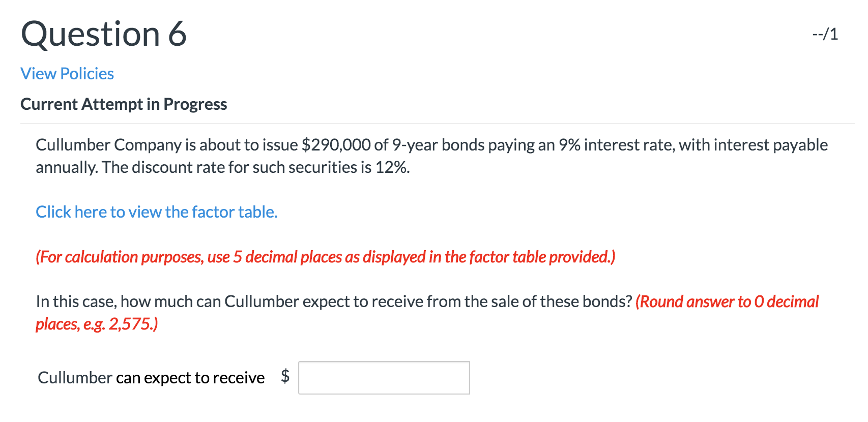Select the Current Attempt in Progress label

pyautogui.click(x=124, y=104)
